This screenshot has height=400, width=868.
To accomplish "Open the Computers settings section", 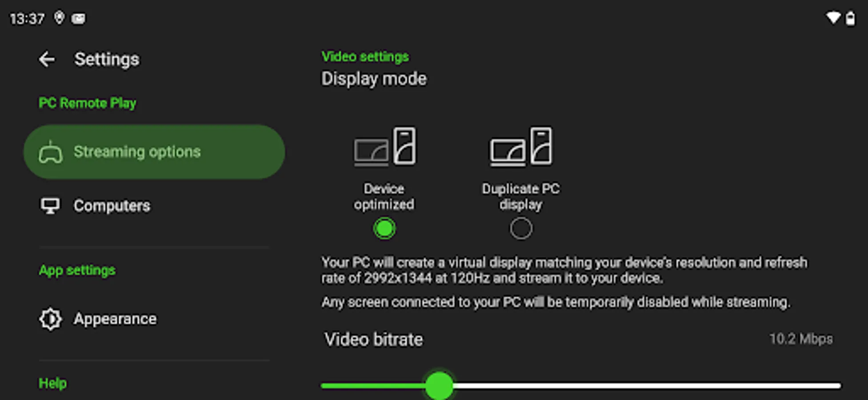I will 154,206.
